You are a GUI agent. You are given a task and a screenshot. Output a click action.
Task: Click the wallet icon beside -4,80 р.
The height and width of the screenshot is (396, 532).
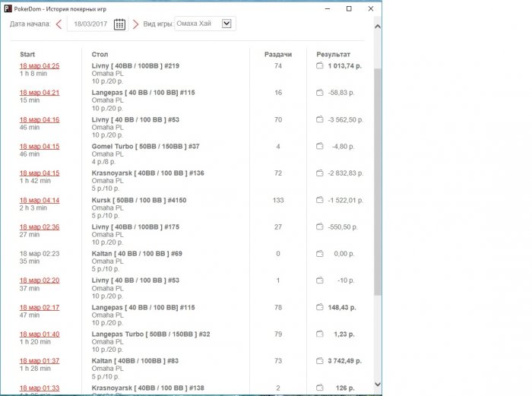(x=320, y=146)
